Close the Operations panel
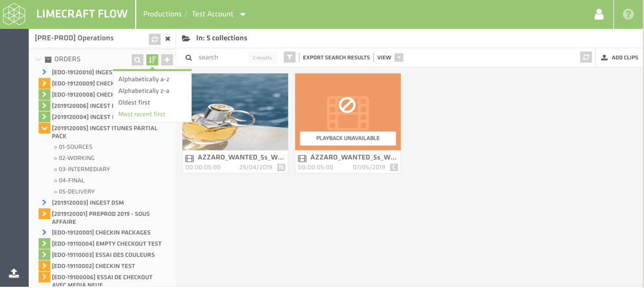Viewport: 644px width, 288px height. click(167, 39)
